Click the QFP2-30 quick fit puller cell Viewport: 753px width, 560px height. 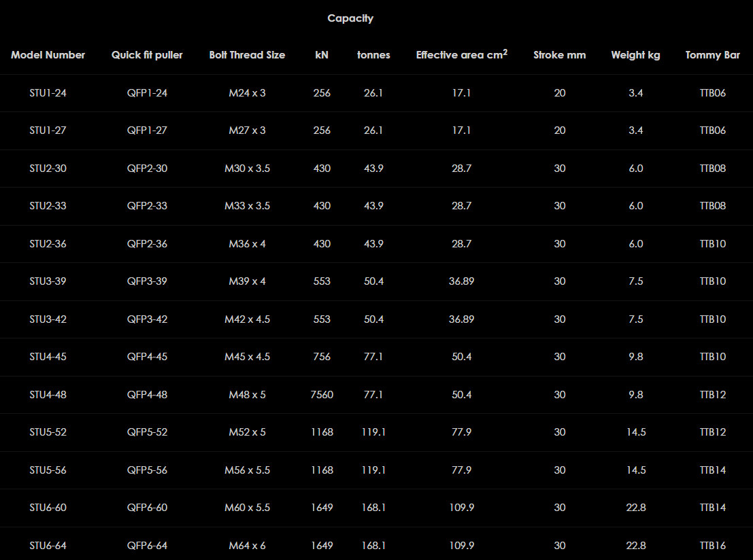pos(147,169)
